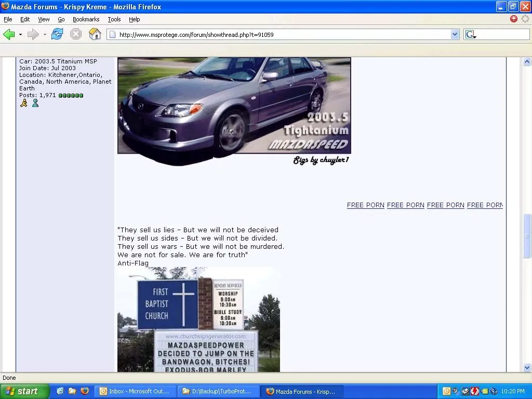Click the Stop loading icon
532x399 pixels.
(76, 35)
